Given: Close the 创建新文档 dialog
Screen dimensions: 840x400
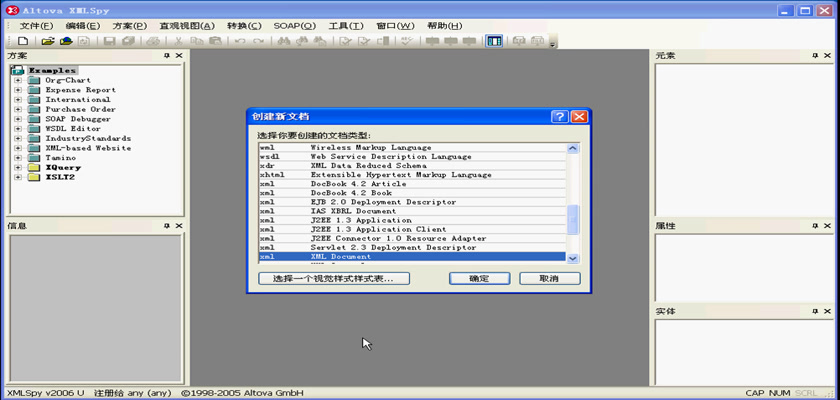Looking at the screenshot, I should [x=579, y=117].
